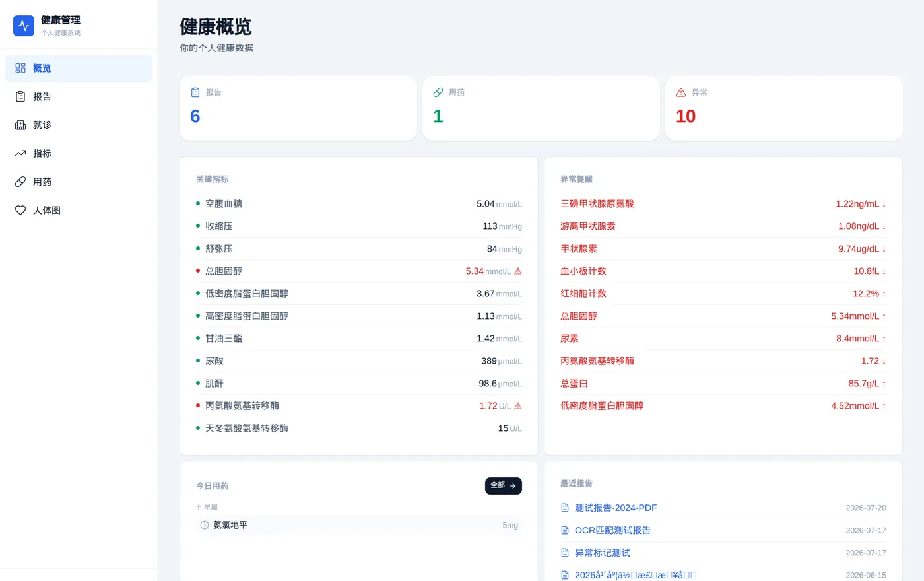Click the document icon beside 测试报告-2024-PDF
Image resolution: width=924 pixels, height=581 pixels.
565,508
